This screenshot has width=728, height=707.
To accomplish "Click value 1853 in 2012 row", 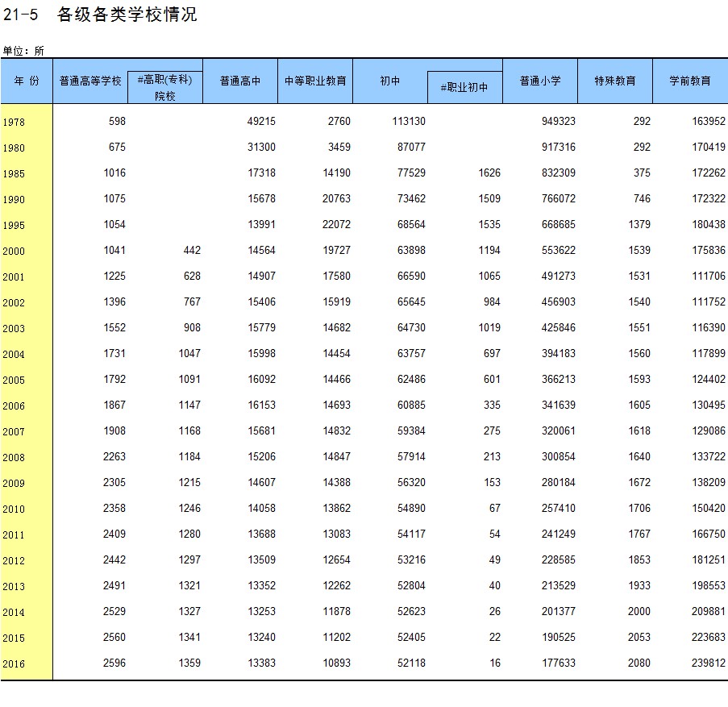I will [639, 559].
